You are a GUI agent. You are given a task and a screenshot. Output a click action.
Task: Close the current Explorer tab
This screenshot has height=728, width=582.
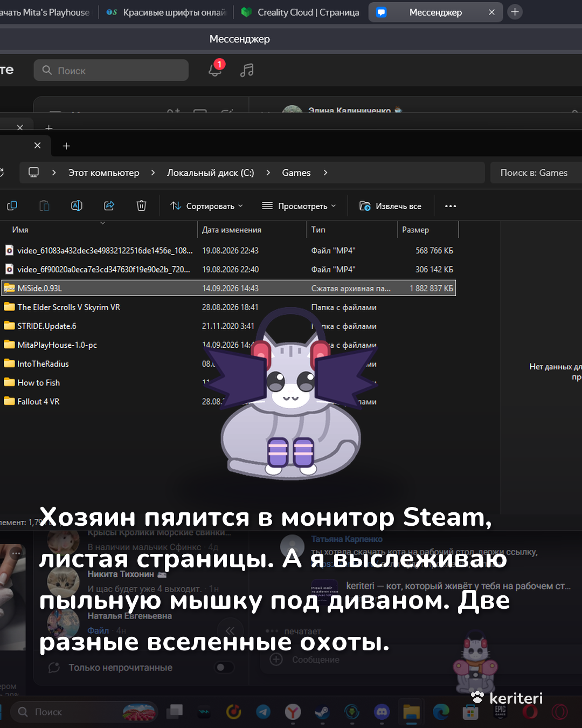[x=37, y=146]
